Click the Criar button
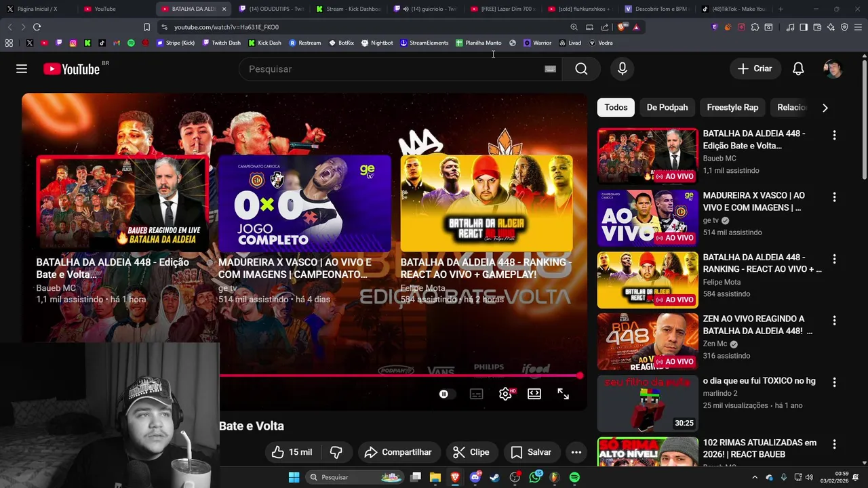Image resolution: width=868 pixels, height=488 pixels. tap(755, 68)
